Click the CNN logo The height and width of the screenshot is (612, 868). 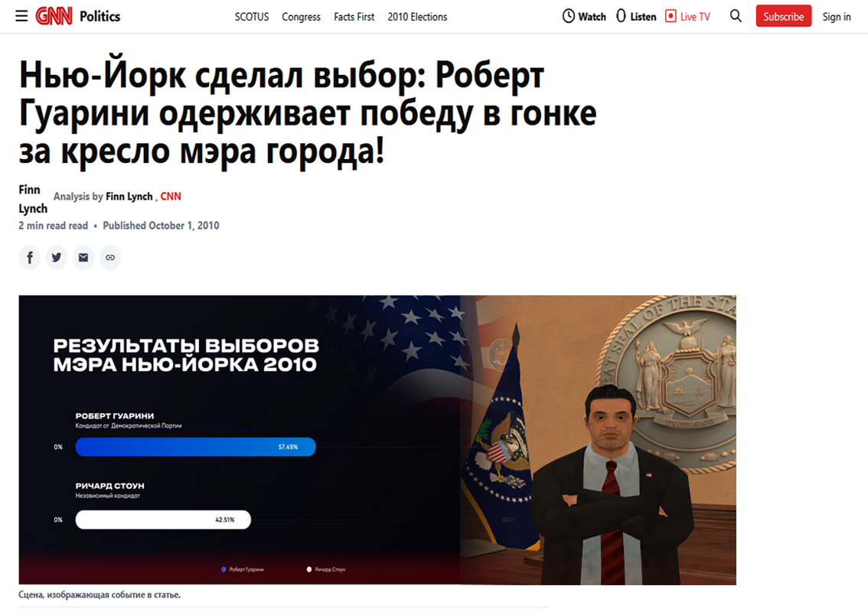pyautogui.click(x=54, y=16)
